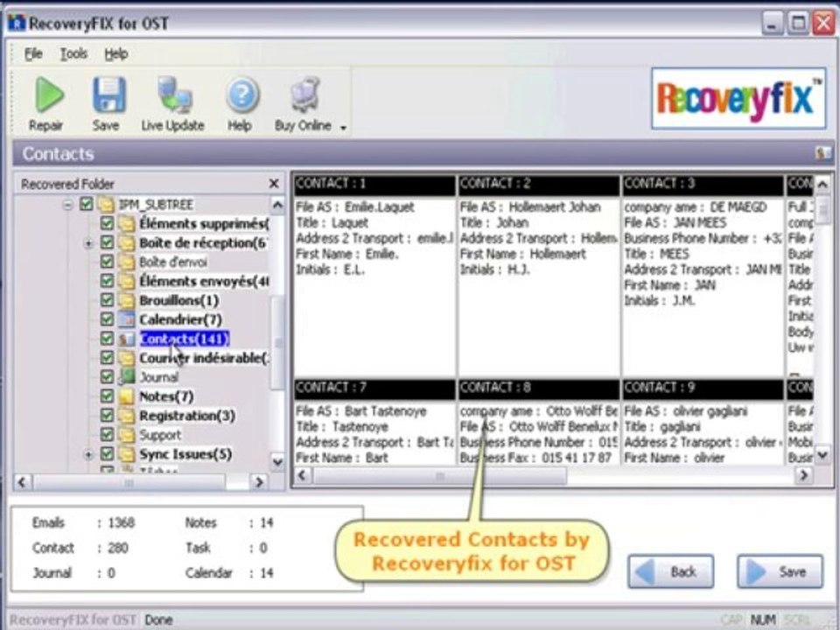Image resolution: width=840 pixels, height=630 pixels.
Task: Click folder tree scroll right arrow
Action: coord(259,482)
